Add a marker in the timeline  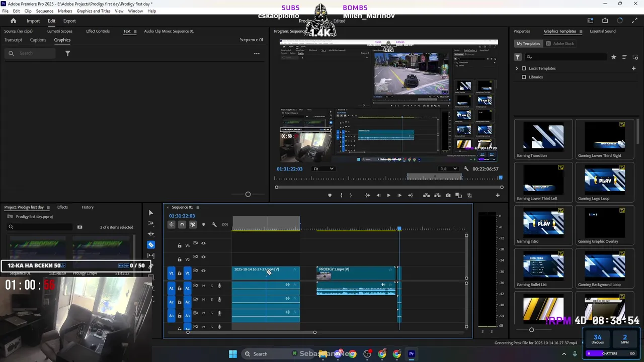click(x=203, y=224)
